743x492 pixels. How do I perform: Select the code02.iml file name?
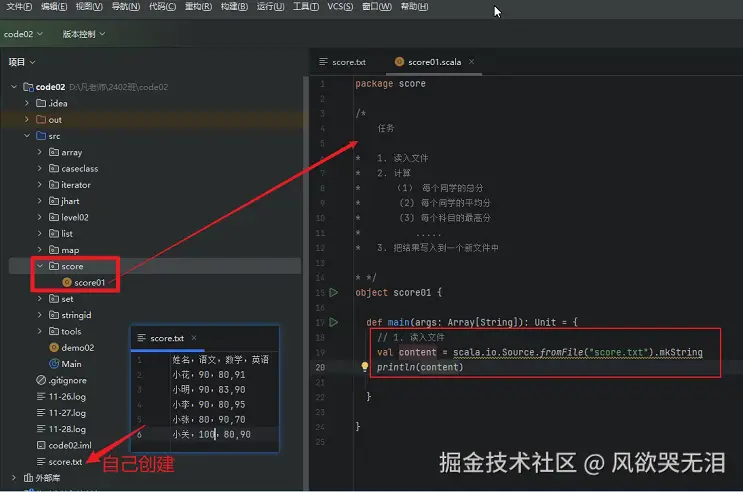70,446
